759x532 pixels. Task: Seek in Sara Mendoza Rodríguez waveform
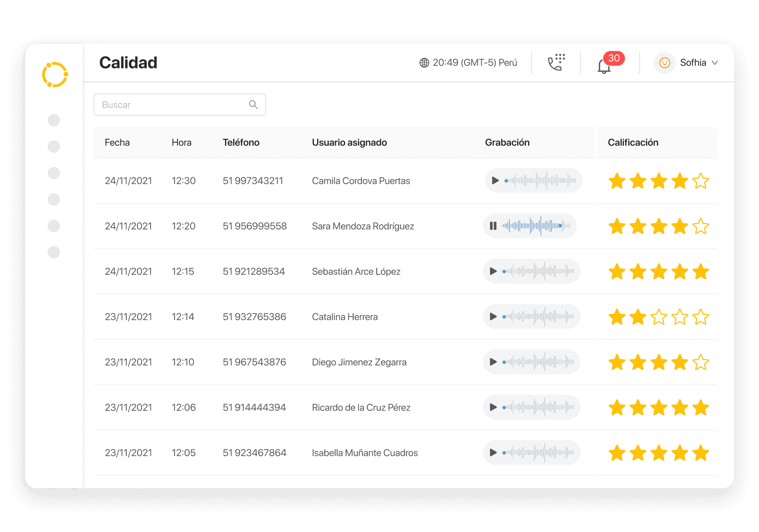[536, 226]
